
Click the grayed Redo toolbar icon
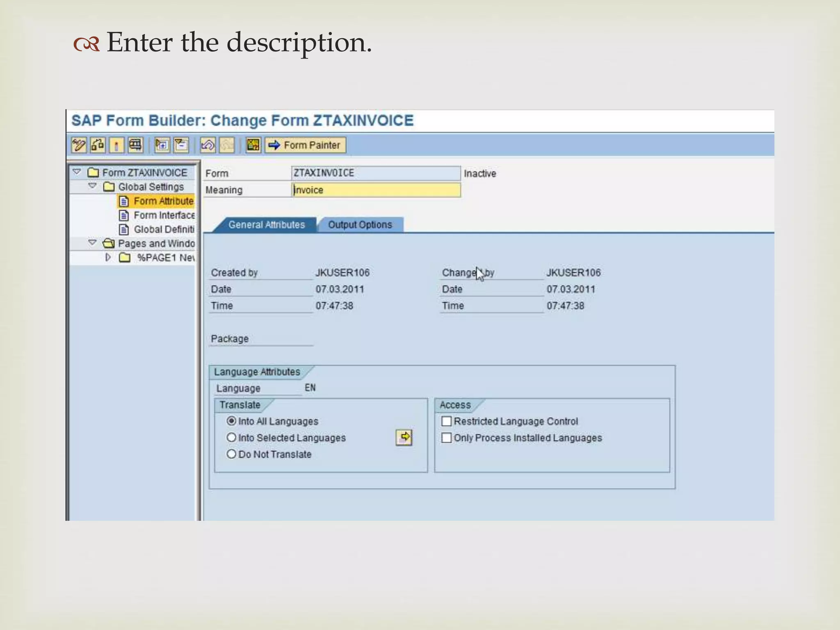(x=226, y=145)
